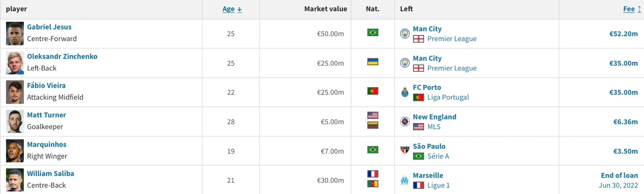Open the Matt Turner profile link
644x194 pixels.
pos(46,115)
